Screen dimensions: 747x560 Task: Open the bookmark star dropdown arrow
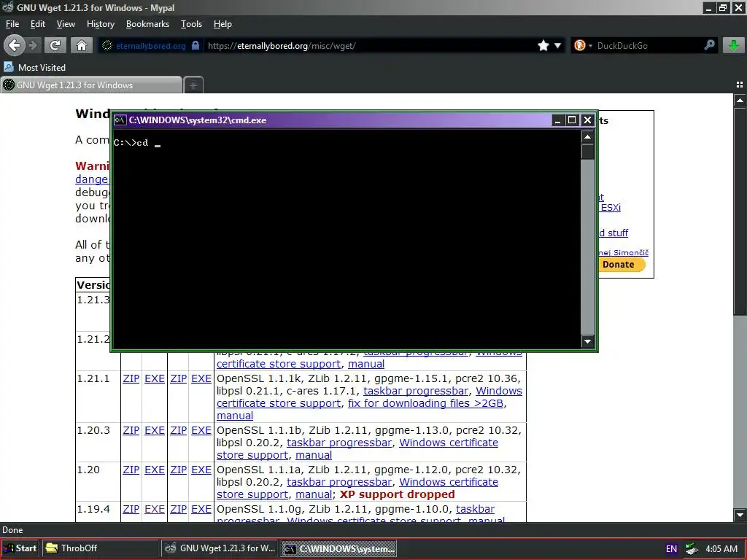557,46
